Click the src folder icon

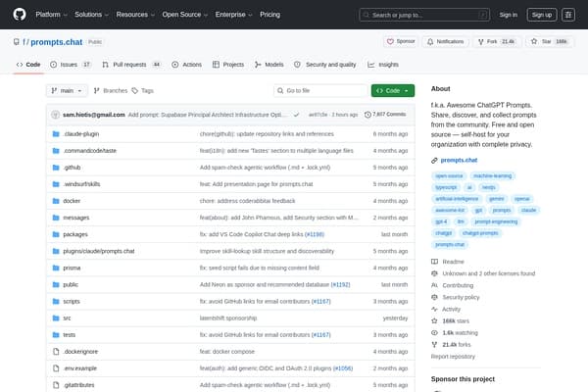click(x=56, y=318)
